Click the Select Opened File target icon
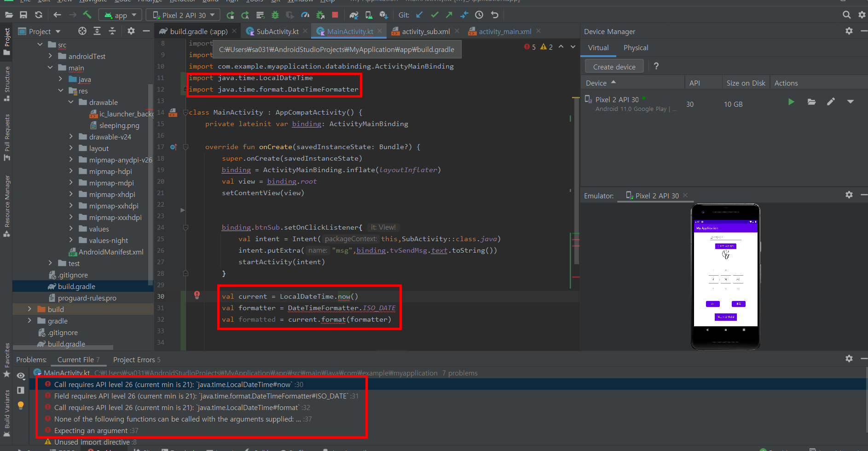The image size is (868, 451). pyautogui.click(x=82, y=31)
